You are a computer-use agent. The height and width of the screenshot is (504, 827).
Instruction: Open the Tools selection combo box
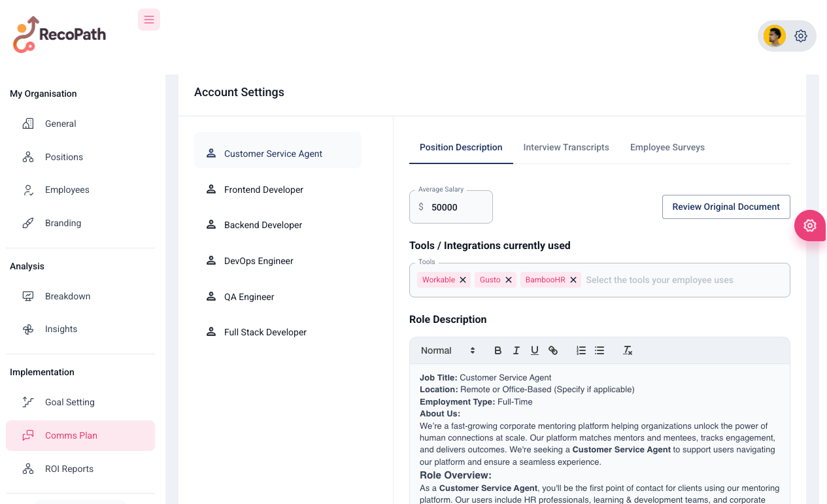coord(680,280)
